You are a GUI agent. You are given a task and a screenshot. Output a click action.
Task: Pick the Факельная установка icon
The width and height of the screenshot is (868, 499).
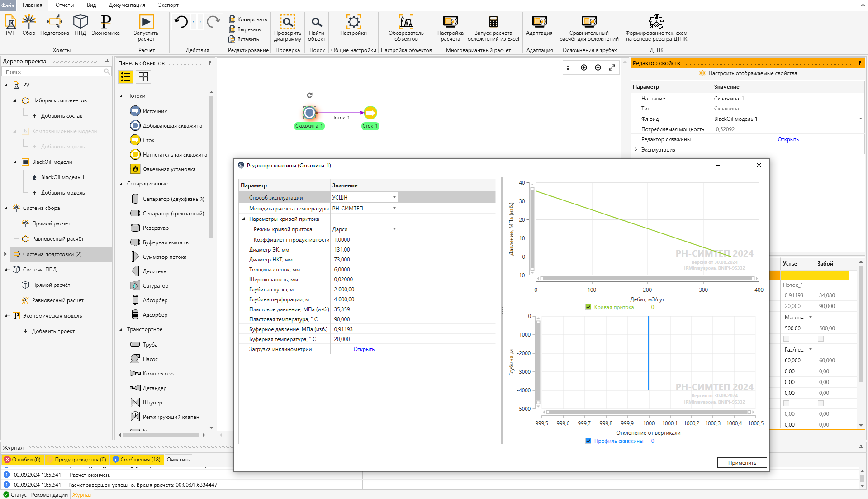pyautogui.click(x=135, y=169)
